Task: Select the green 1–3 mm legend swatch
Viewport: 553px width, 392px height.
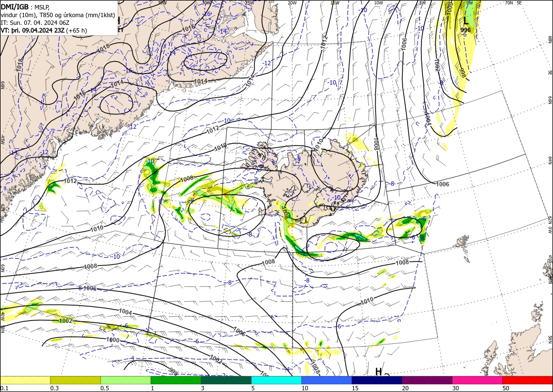Action: pyautogui.click(x=176, y=380)
